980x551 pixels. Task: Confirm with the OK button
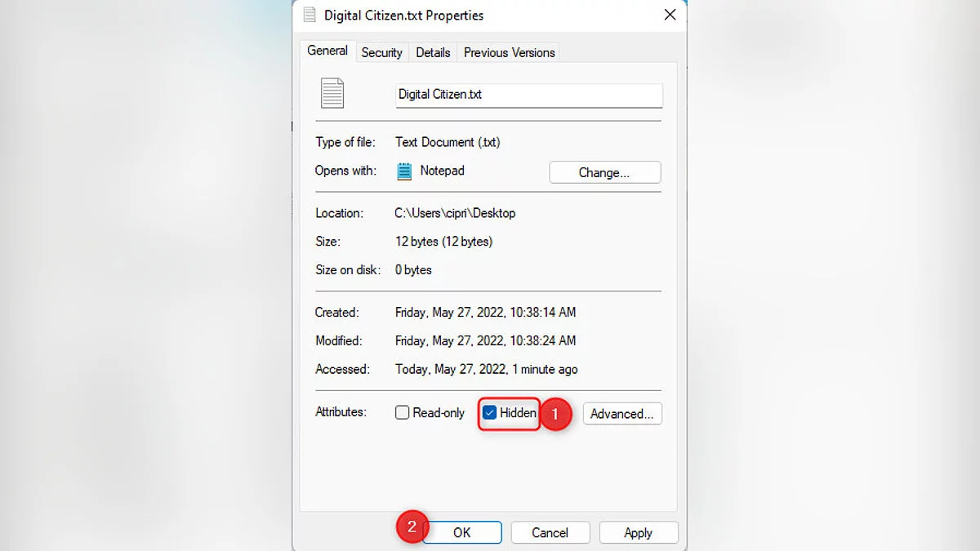[462, 532]
